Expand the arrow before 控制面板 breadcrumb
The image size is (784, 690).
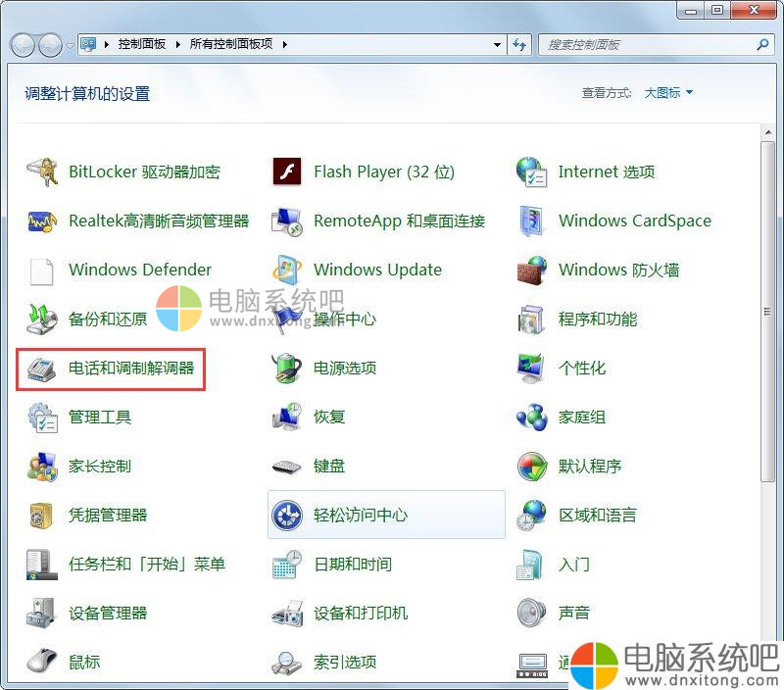[x=107, y=44]
